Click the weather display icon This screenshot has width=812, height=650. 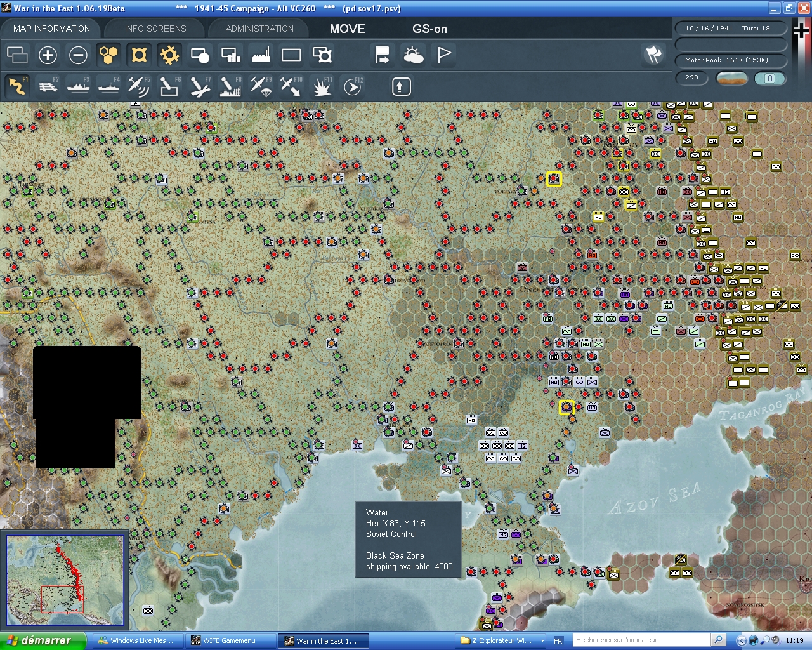pos(413,55)
